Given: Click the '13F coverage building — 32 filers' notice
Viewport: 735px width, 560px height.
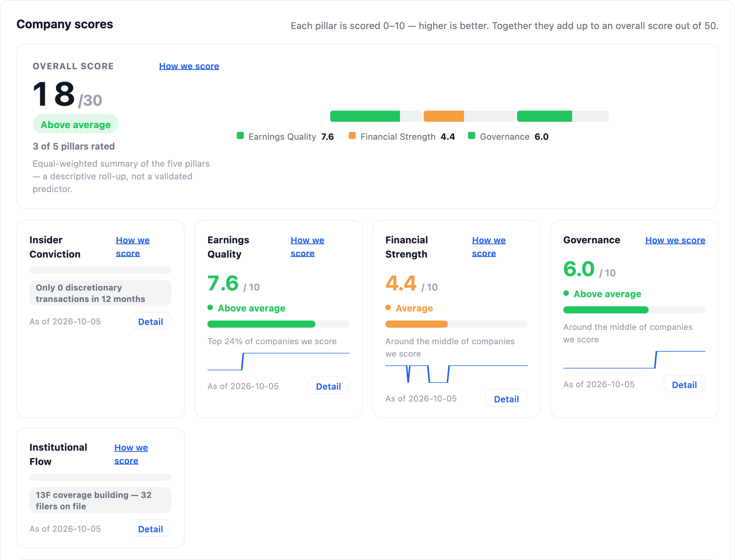Looking at the screenshot, I should click(x=100, y=500).
